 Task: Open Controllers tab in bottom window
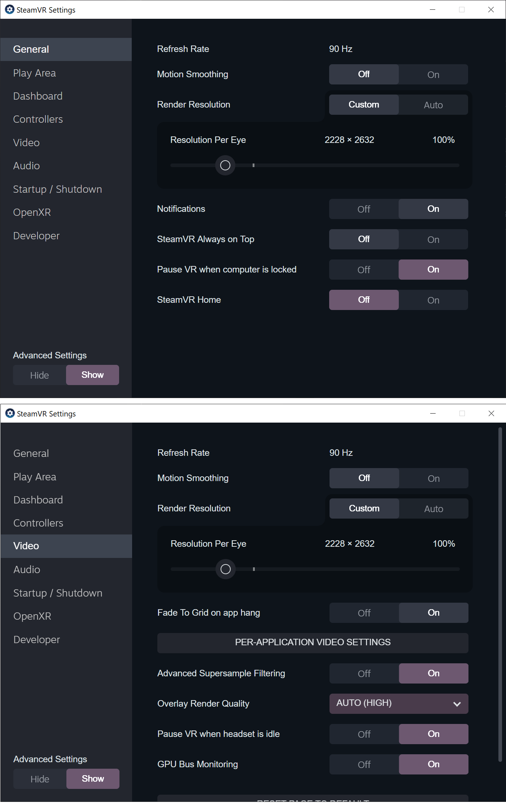click(x=66, y=523)
